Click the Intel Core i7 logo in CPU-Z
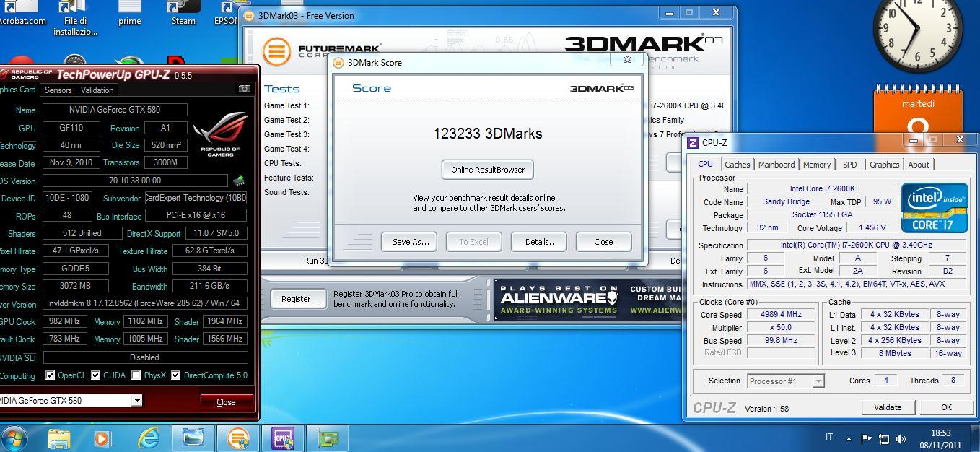This screenshot has width=980, height=452. (935, 209)
